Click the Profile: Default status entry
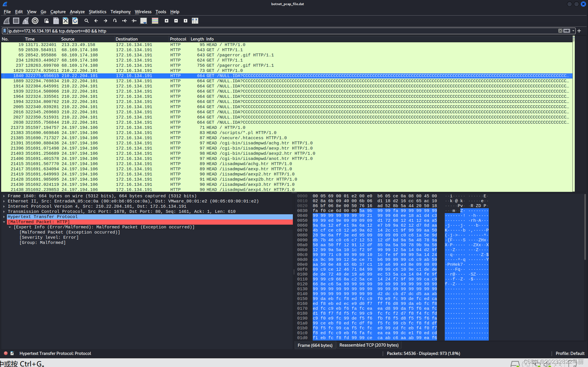This screenshot has width=588, height=367. [570, 353]
